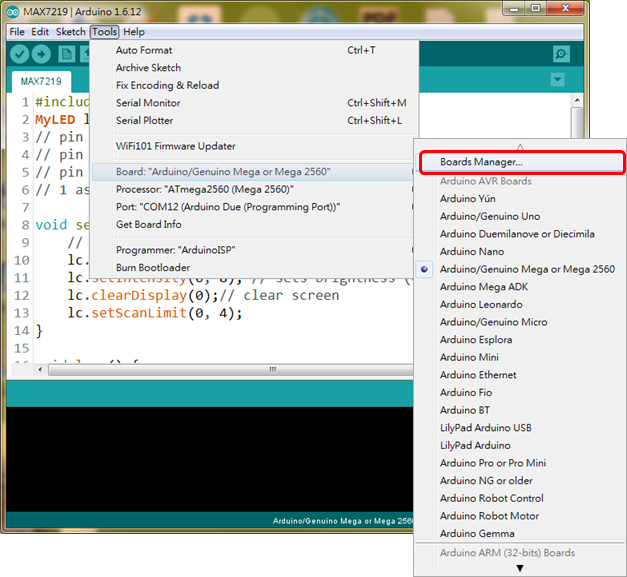
Task: Open the Edit menu
Action: tap(40, 32)
